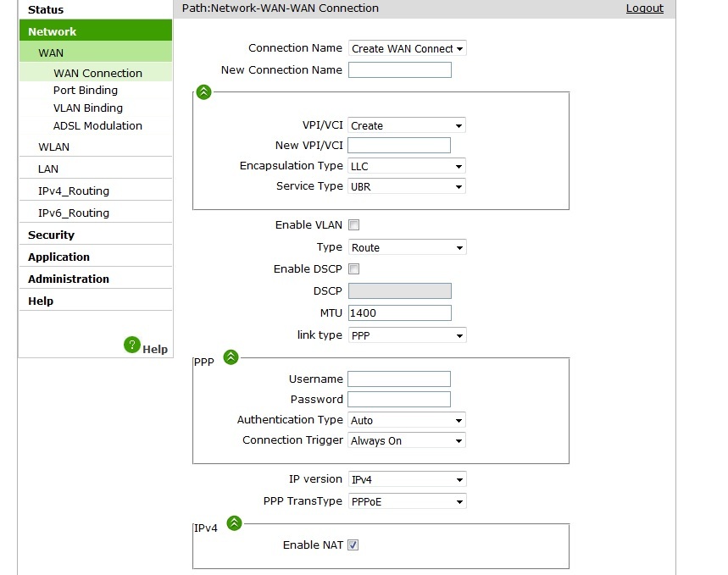Open Port Binding settings page

(86, 91)
